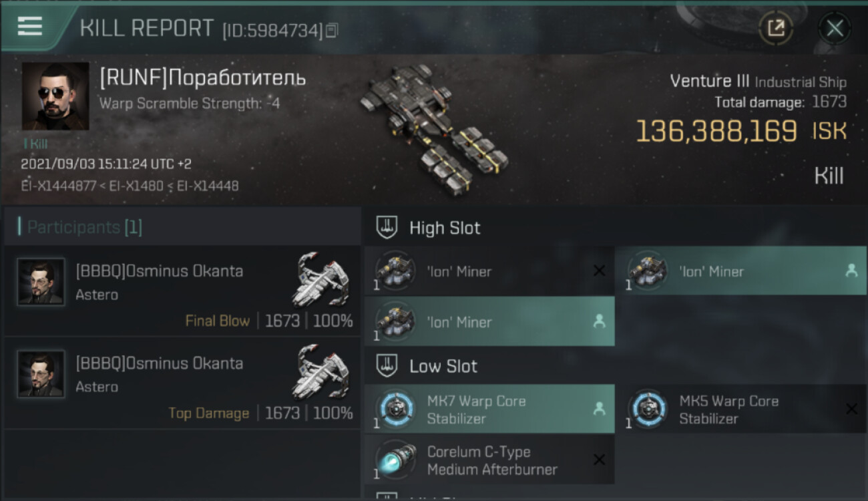Viewport: 868px width, 501px height.
Task: Select the Final Blow Osminus Okanta portrait
Action: pyautogui.click(x=41, y=282)
